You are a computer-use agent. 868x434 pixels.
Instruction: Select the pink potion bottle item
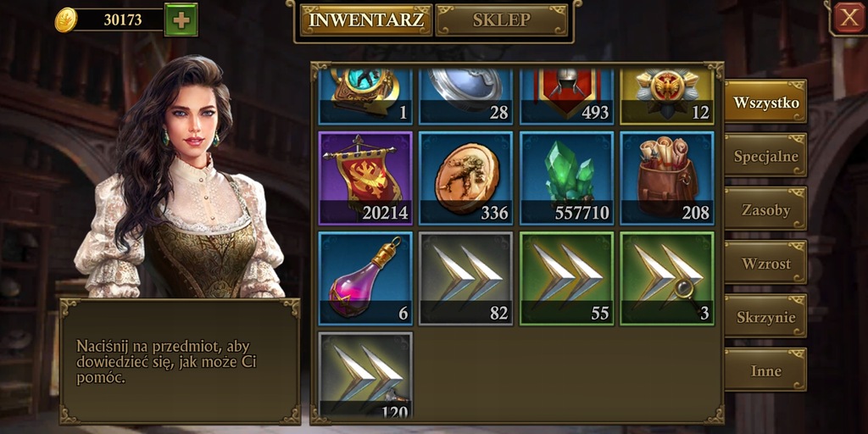pyautogui.click(x=365, y=278)
